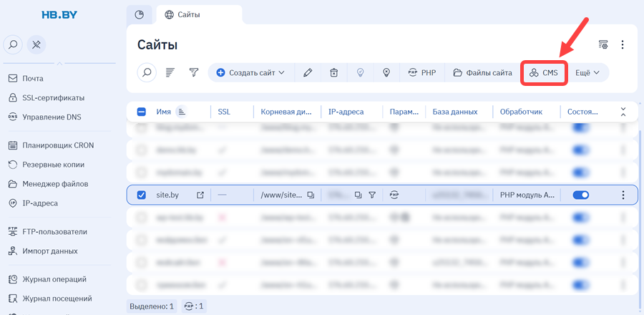Click the Состоя... column header
This screenshot has width=644, height=315.
pos(582,112)
